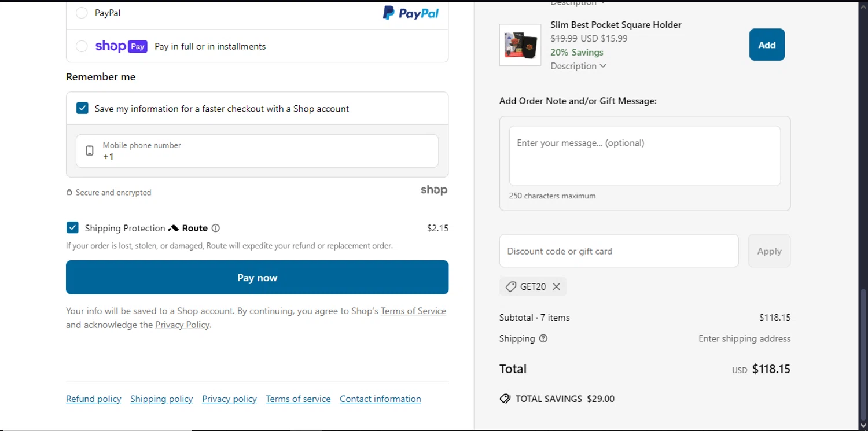
Task: Disable the Shipping Protection checkbox
Action: (72, 228)
